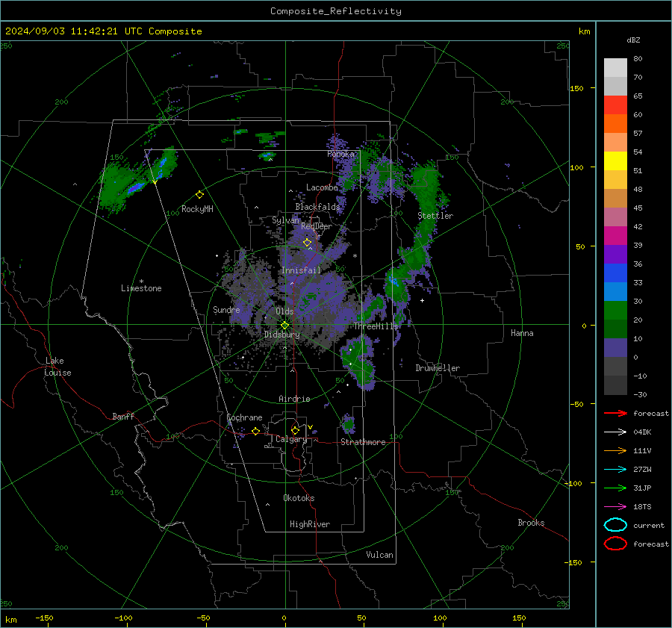Click the Okotoks city label
This screenshot has width=672, height=628.
299,498
